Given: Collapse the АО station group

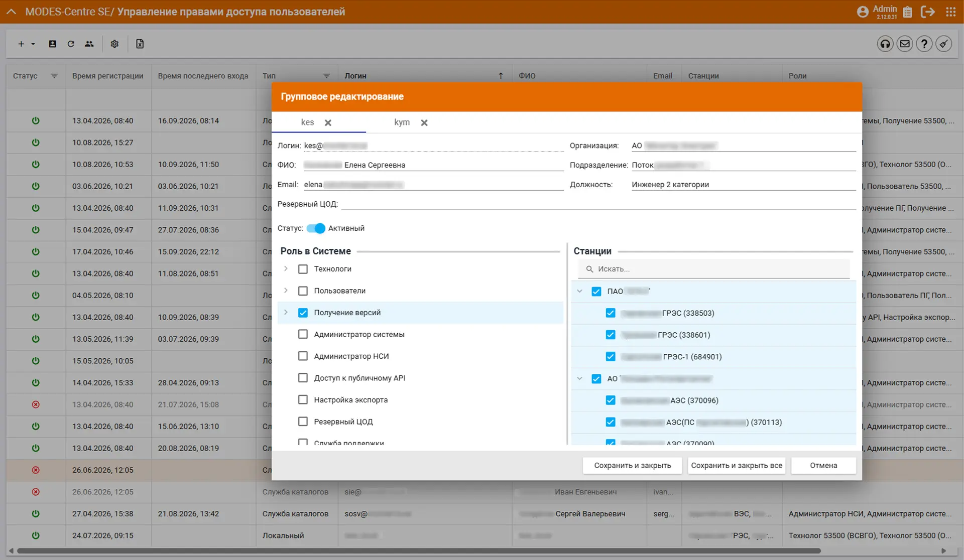Looking at the screenshot, I should (579, 378).
